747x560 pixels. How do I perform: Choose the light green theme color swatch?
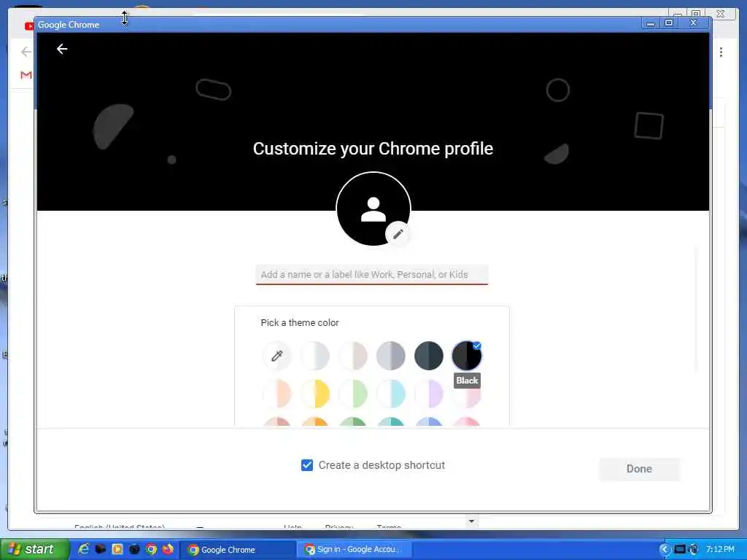tap(353, 394)
